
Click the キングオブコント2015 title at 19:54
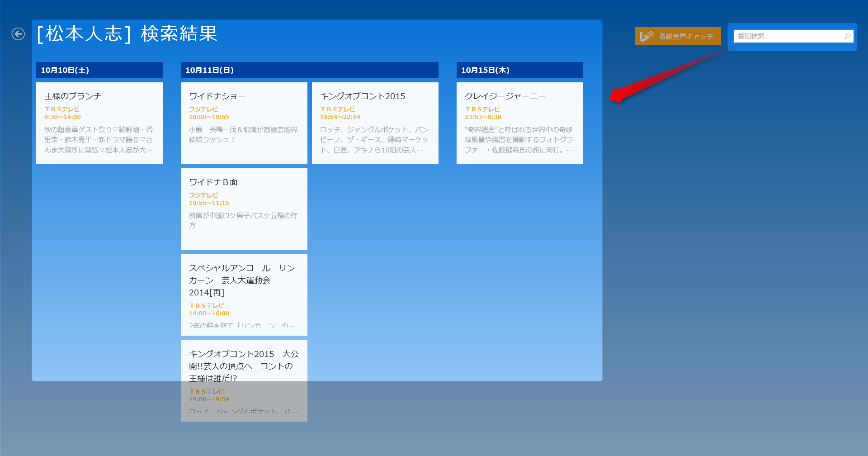click(363, 96)
